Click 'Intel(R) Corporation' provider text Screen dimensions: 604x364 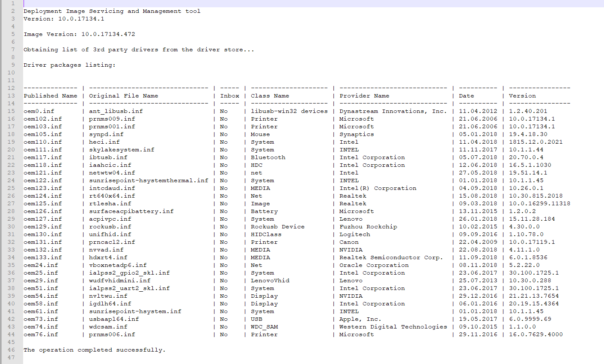coord(378,188)
